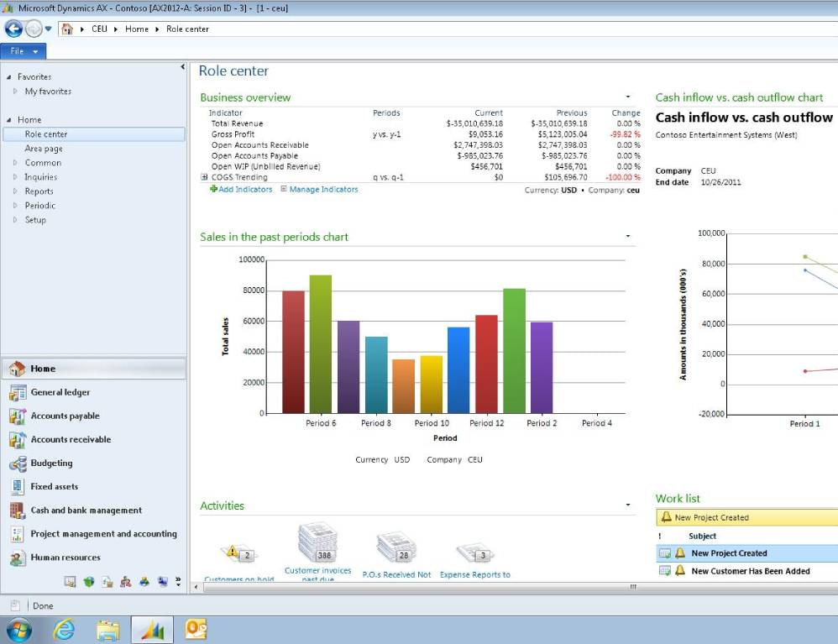This screenshot has height=644, width=838.
Task: Click the Accounts payable module icon
Action: [x=17, y=416]
